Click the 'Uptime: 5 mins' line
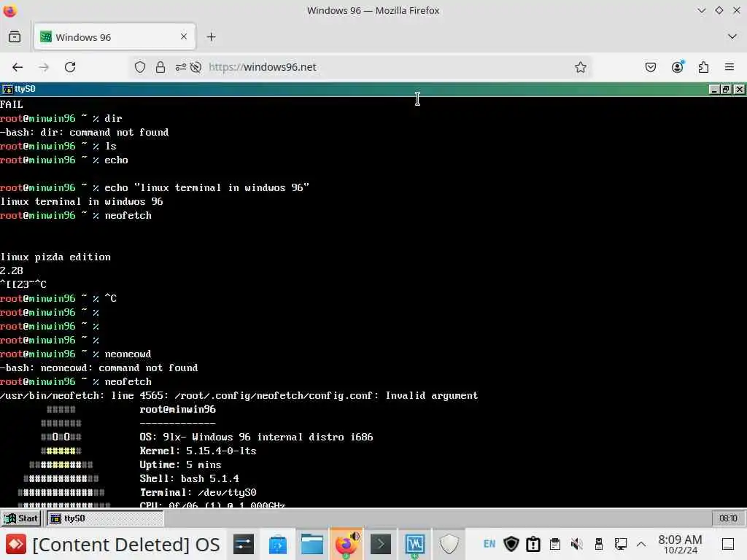747x560 pixels. tap(181, 464)
